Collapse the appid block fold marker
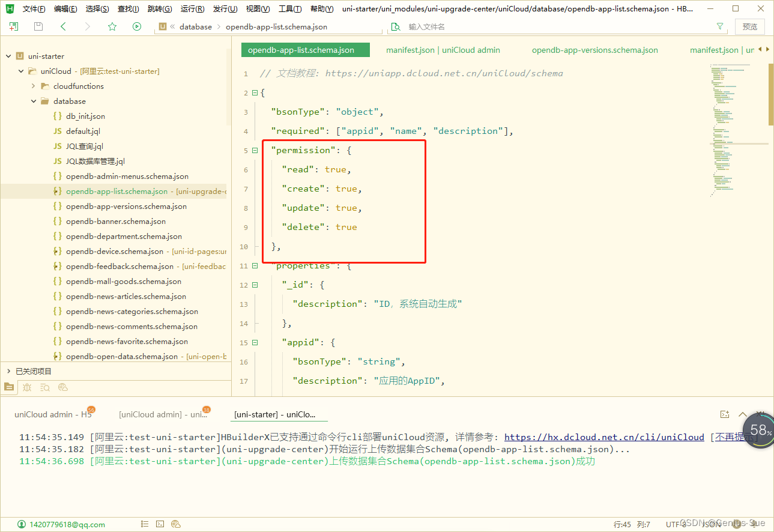774x532 pixels. 255,342
